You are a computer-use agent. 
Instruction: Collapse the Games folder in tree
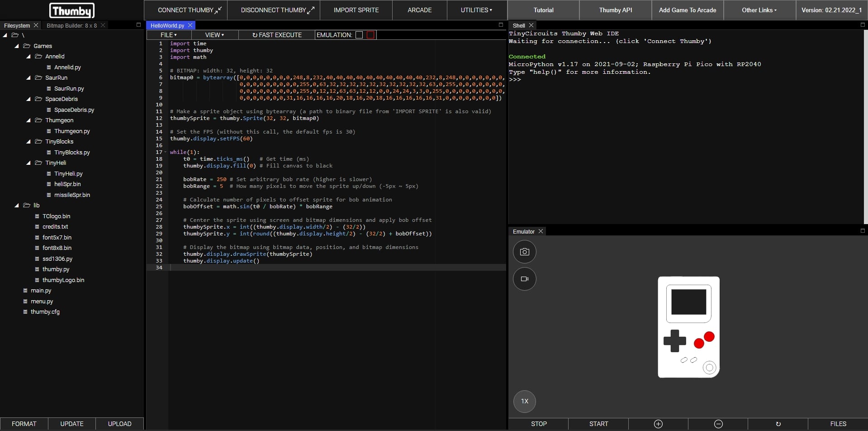click(x=17, y=46)
